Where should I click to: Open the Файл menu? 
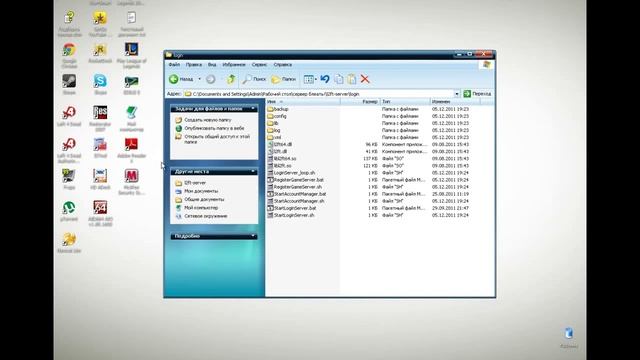pos(174,64)
